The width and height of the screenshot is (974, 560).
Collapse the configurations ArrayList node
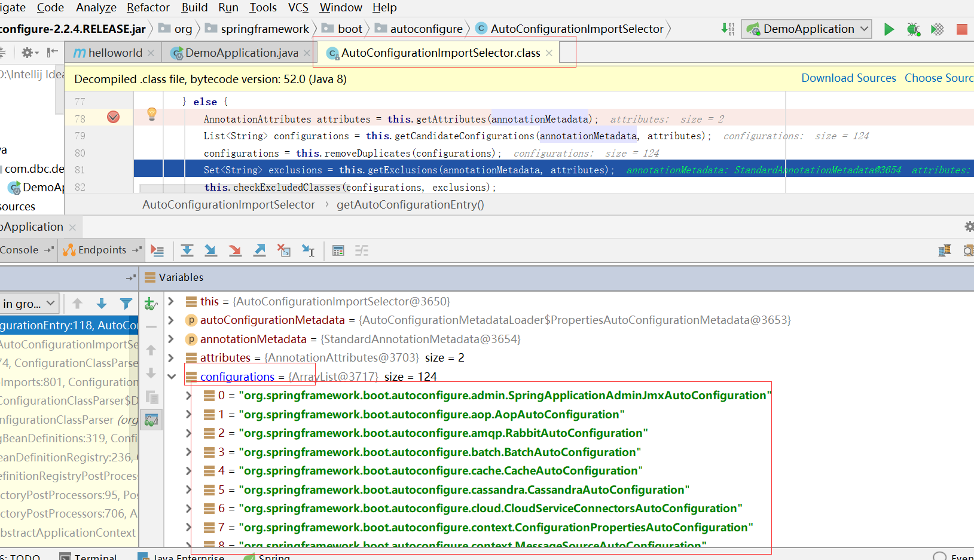point(172,377)
